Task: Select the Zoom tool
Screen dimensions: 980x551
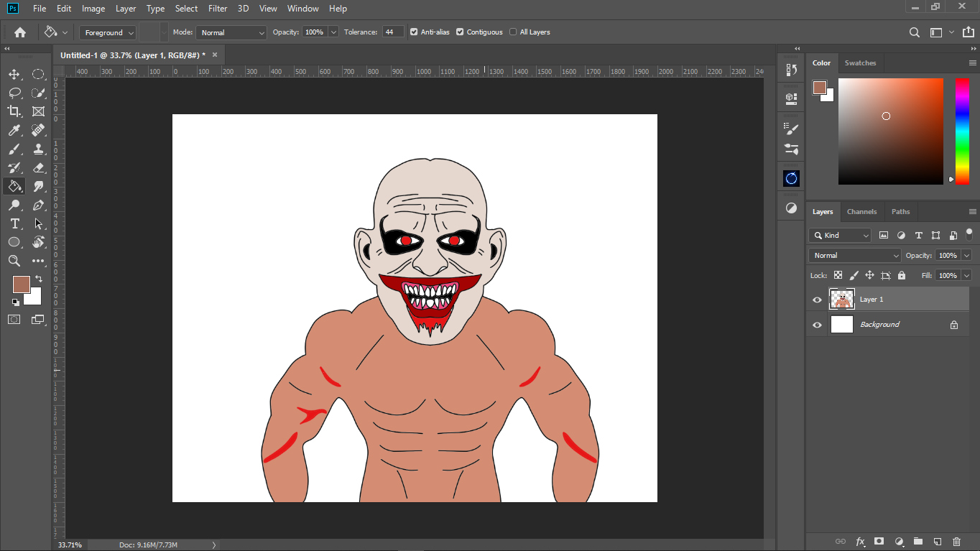Action: tap(14, 261)
